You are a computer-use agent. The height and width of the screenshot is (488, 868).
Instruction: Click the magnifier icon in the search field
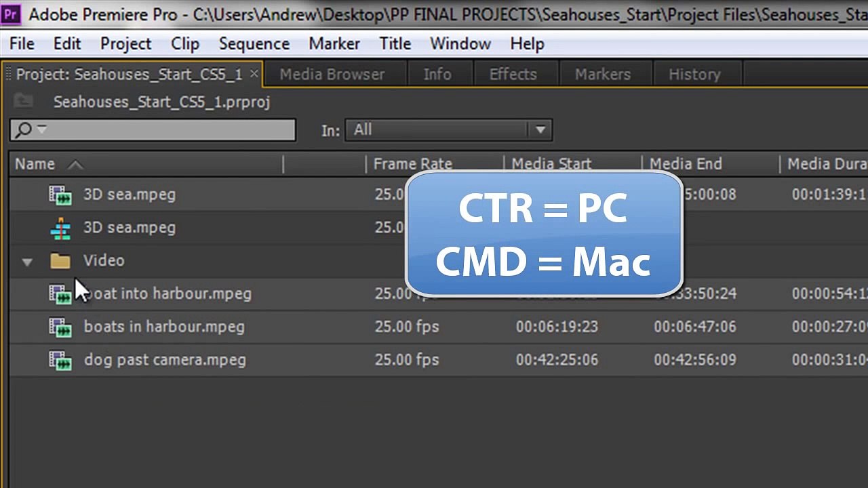click(x=23, y=129)
